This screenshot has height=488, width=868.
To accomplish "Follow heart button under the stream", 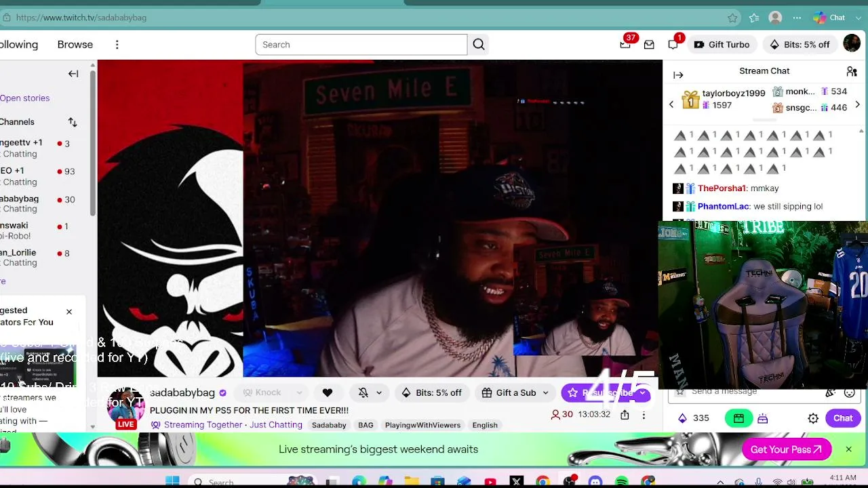I will click(328, 392).
